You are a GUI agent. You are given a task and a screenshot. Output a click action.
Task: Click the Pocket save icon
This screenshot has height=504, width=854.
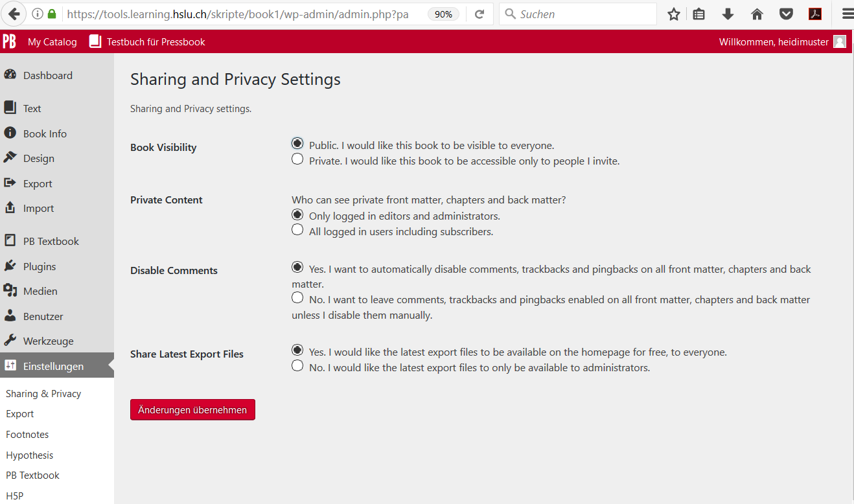(x=786, y=14)
